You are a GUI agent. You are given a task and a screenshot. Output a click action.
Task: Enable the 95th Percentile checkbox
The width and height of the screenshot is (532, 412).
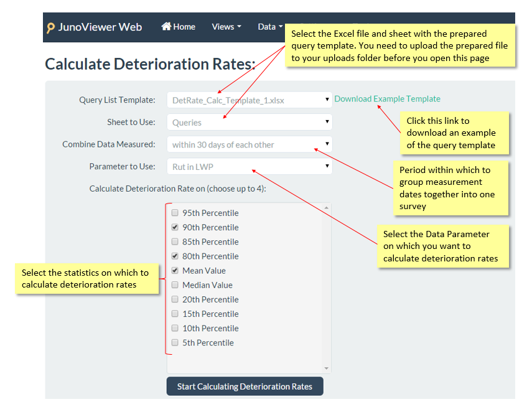tap(175, 213)
